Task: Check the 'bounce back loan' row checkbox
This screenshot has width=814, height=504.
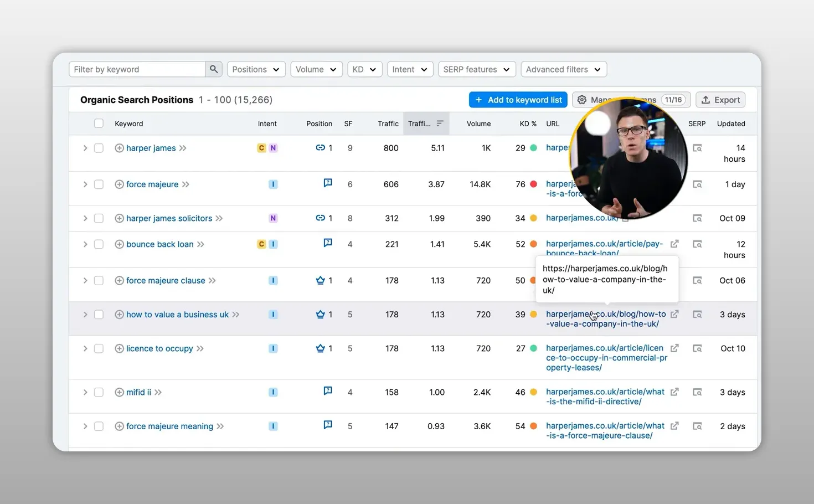Action: point(99,244)
